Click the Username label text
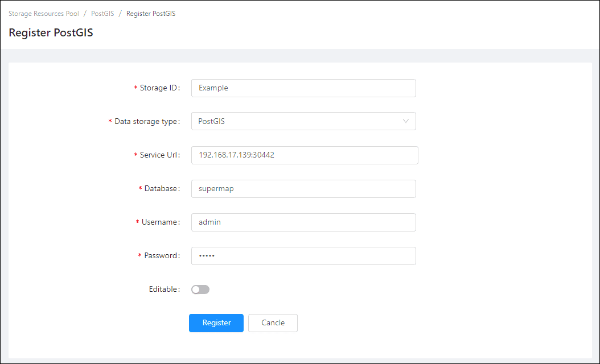Viewport: 600px width, 364px height. tap(159, 222)
